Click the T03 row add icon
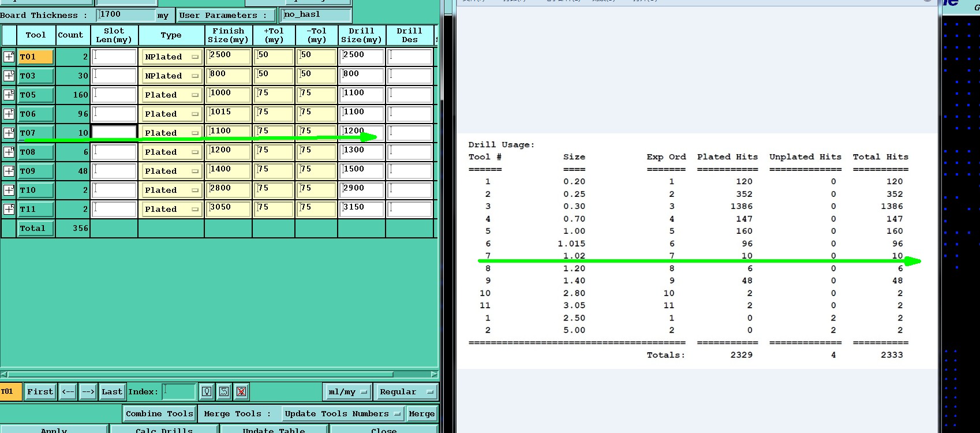Screen dimensions: 980x433 [x=9, y=76]
